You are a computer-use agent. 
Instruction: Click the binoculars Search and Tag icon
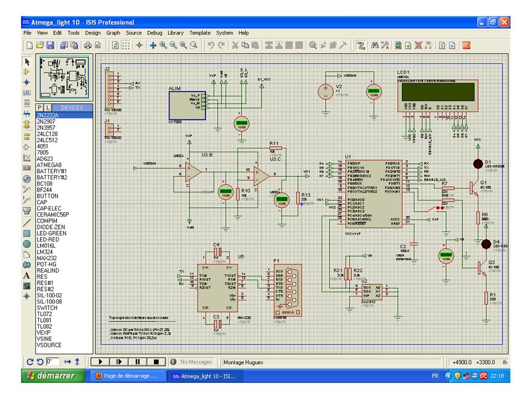point(375,45)
